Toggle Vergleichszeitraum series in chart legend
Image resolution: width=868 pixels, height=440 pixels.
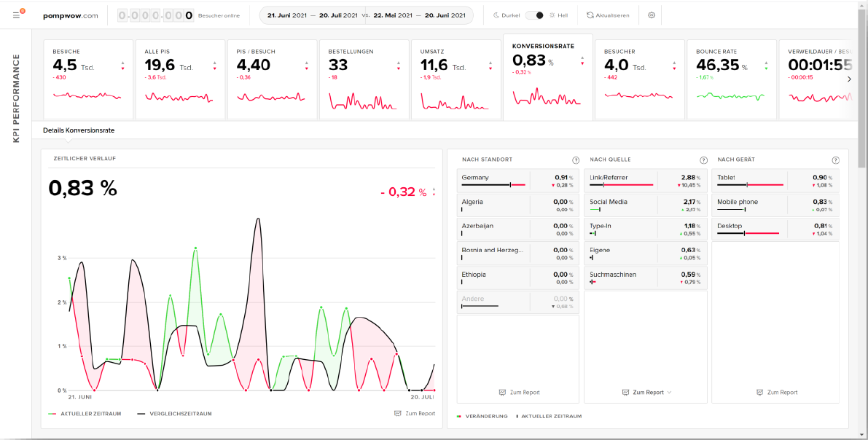pos(174,414)
